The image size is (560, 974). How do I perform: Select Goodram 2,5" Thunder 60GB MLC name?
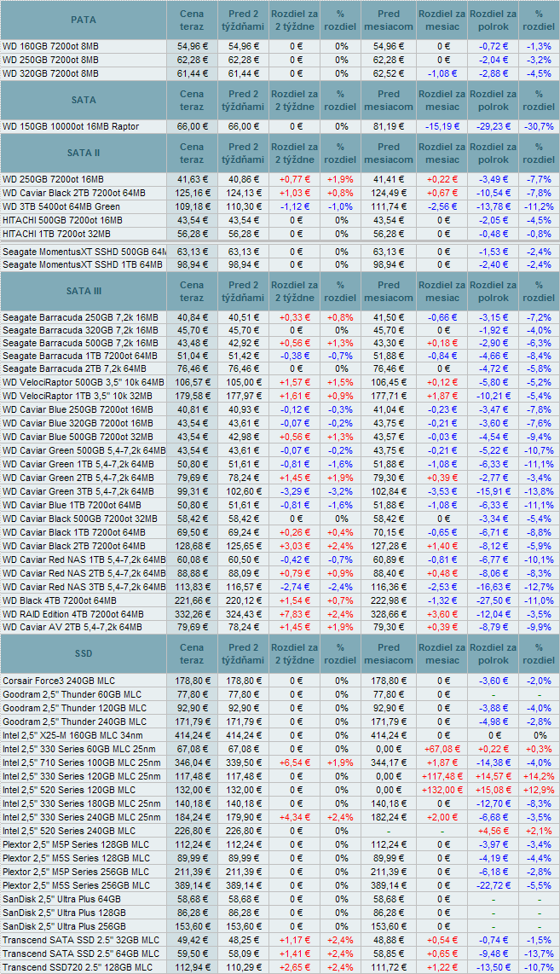click(72, 694)
